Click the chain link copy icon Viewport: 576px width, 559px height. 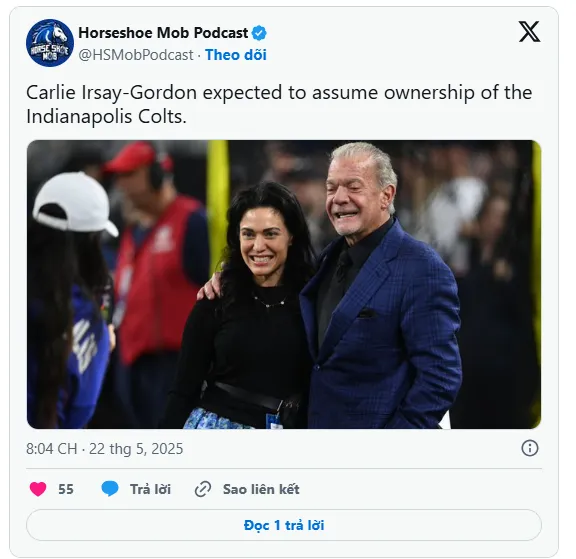[203, 489]
